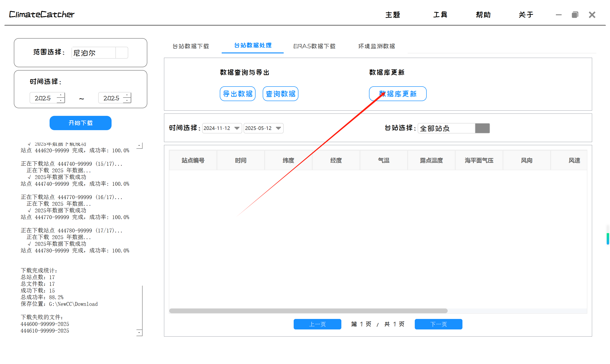Open the 主题 menu
The height and width of the screenshot is (364, 610).
(x=393, y=15)
